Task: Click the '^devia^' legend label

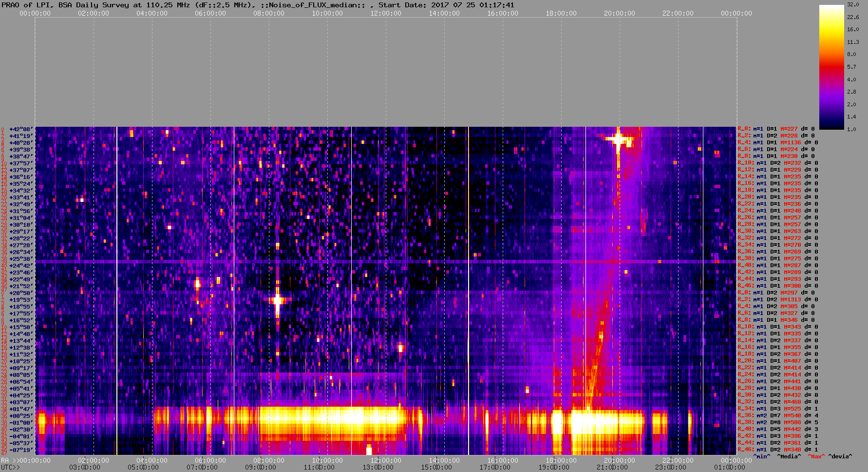Action: pos(841,456)
